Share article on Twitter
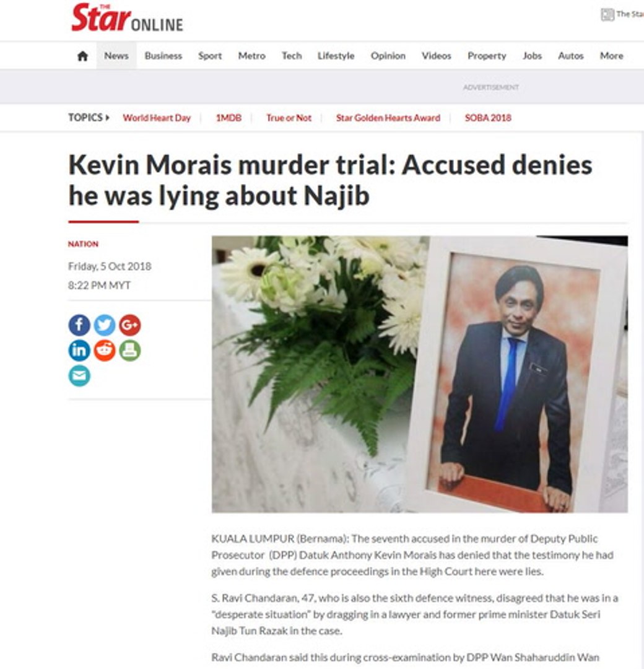 (105, 325)
